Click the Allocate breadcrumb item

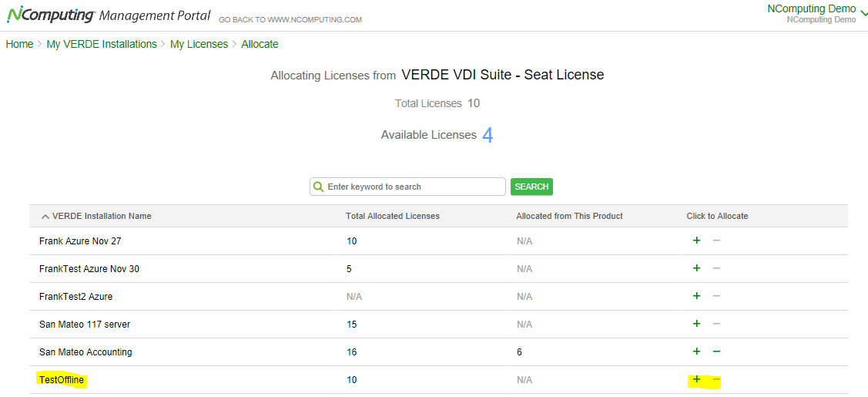[x=260, y=44]
